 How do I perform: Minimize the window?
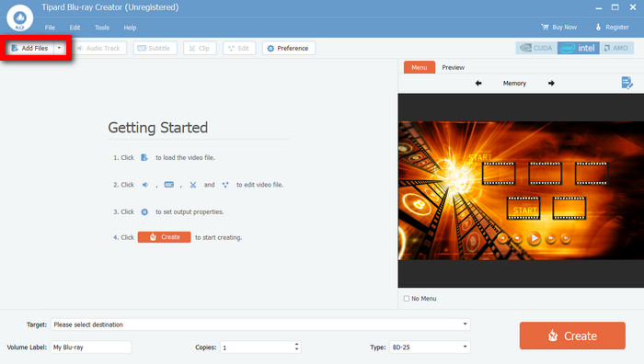[x=599, y=7]
